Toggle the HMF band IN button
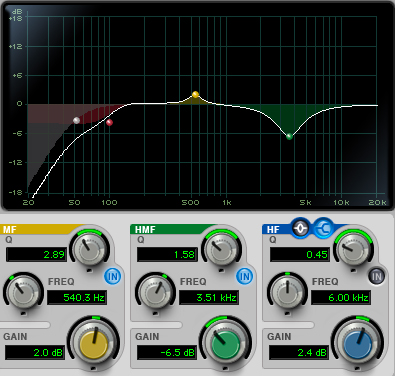Screen dimensions: 395x376 (x=245, y=276)
